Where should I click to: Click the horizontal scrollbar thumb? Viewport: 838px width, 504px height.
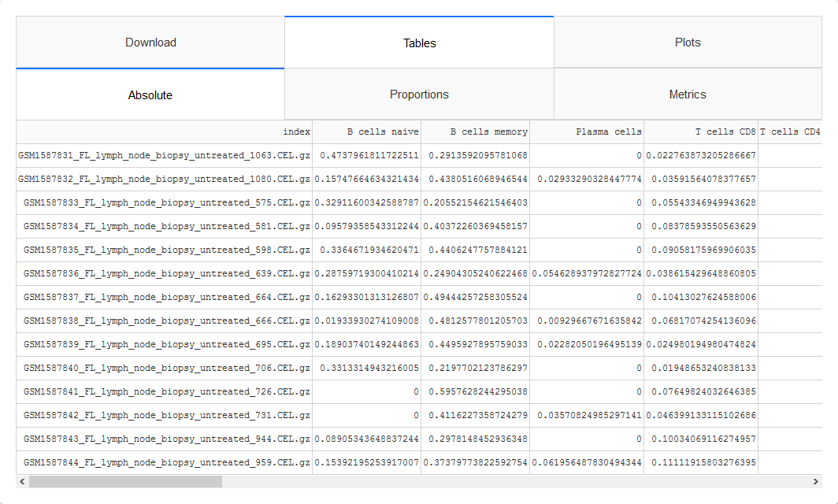tap(125, 481)
